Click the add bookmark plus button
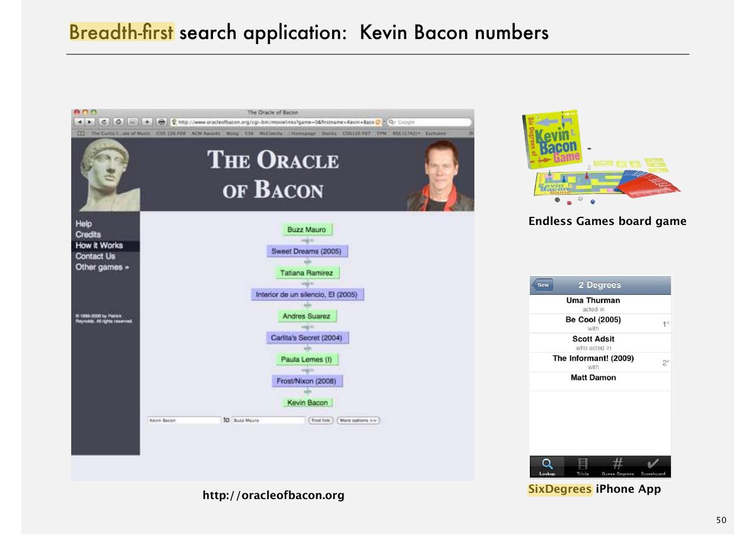Viewport: 756px width, 535px height. pos(147,122)
